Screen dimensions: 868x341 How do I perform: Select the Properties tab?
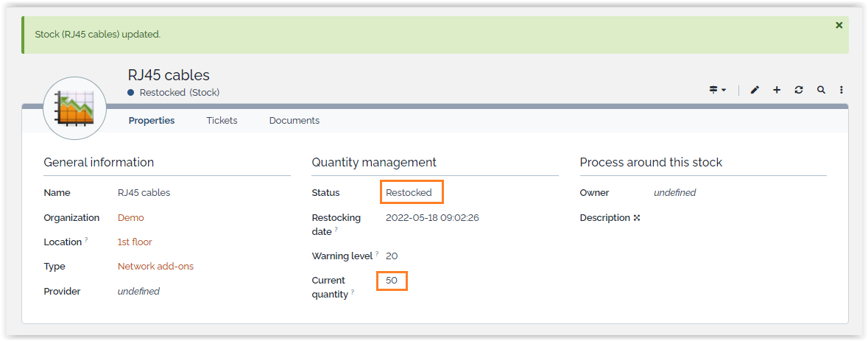152,120
